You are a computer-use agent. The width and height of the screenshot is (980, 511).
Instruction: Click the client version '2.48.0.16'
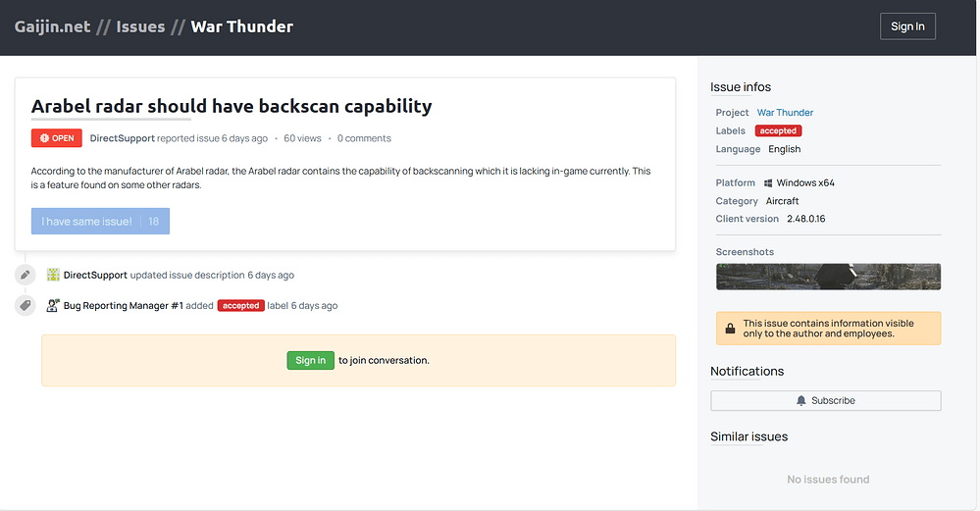click(805, 219)
